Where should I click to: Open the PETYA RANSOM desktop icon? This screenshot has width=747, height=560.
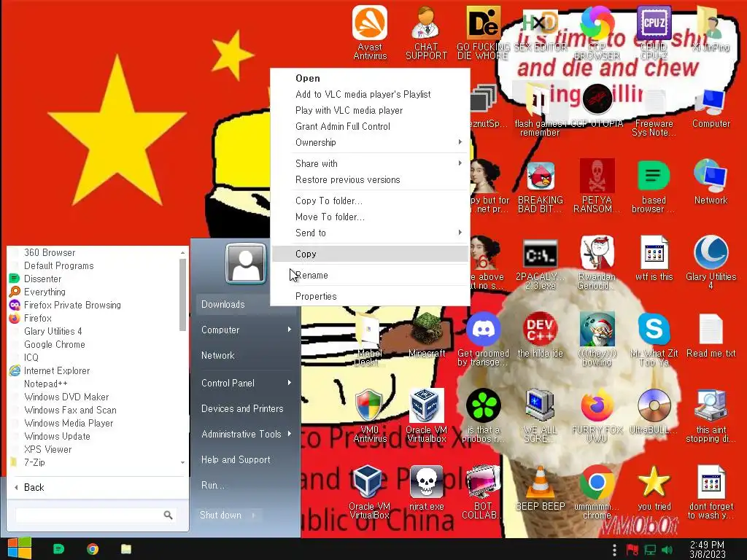[597, 186]
